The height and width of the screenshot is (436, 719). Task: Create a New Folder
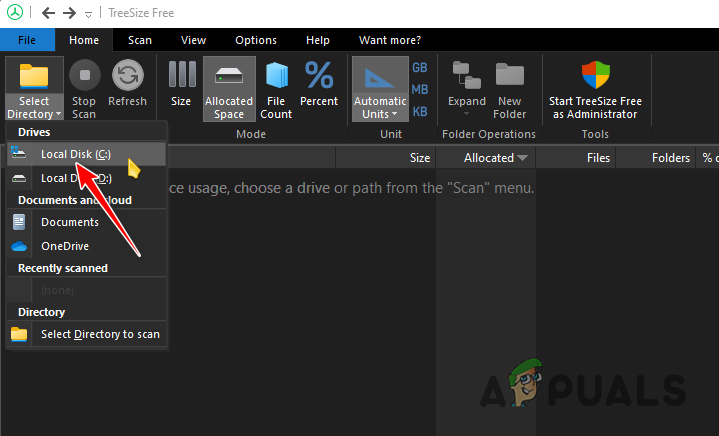point(509,89)
